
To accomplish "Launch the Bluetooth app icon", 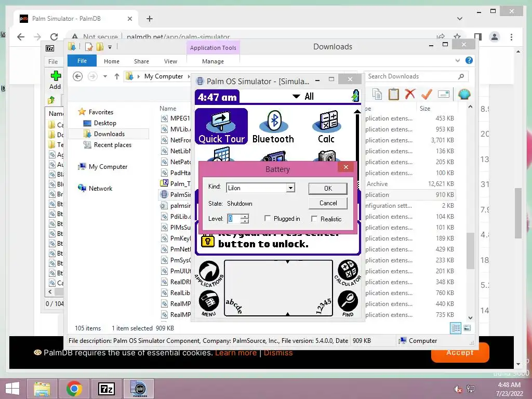I will click(273, 126).
